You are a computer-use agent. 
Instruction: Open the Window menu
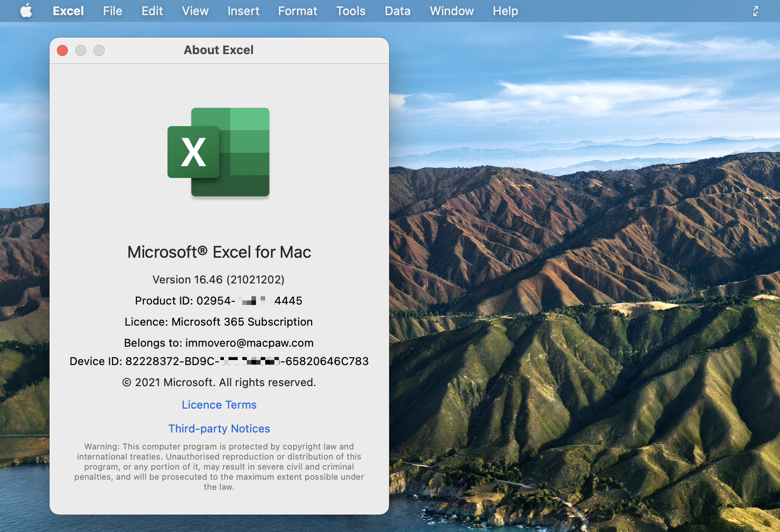[451, 11]
